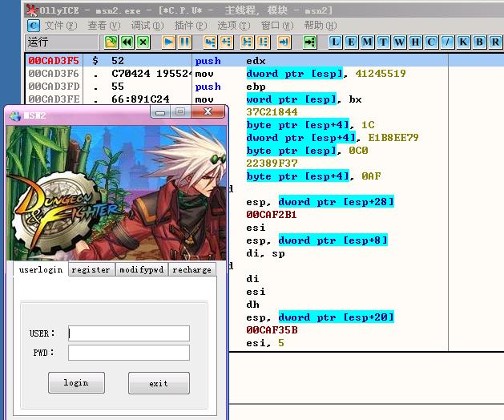The image size is (504, 420).
Task: Open CPU window with C button
Action: pos(431,42)
